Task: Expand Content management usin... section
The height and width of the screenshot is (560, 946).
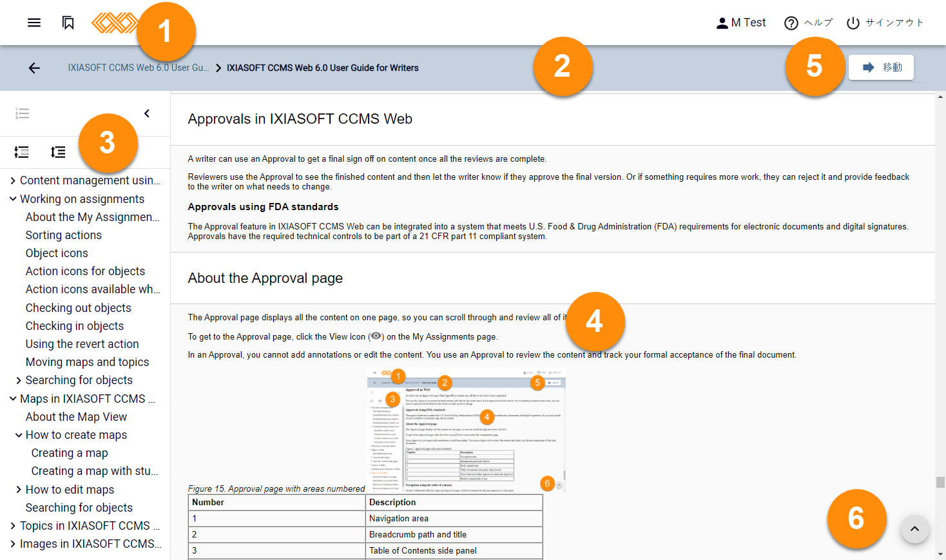Action: (x=13, y=180)
